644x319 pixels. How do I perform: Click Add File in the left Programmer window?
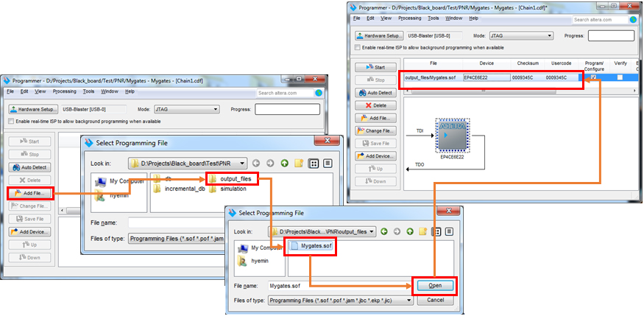click(30, 193)
